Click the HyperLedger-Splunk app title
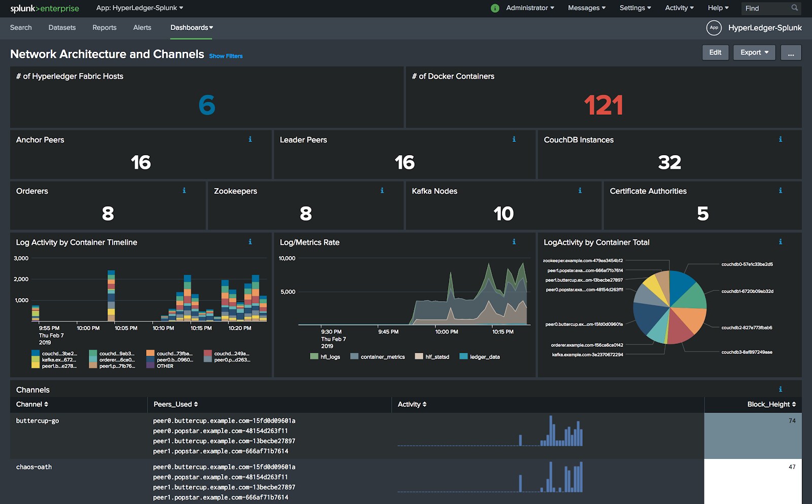Image resolution: width=812 pixels, height=504 pixels. pos(765,27)
